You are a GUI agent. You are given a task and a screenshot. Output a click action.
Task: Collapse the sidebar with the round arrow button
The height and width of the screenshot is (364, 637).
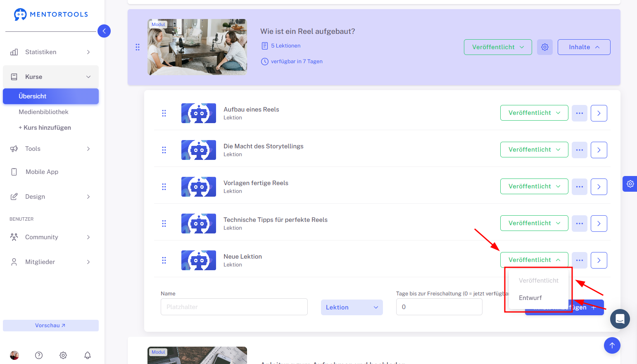coord(104,31)
